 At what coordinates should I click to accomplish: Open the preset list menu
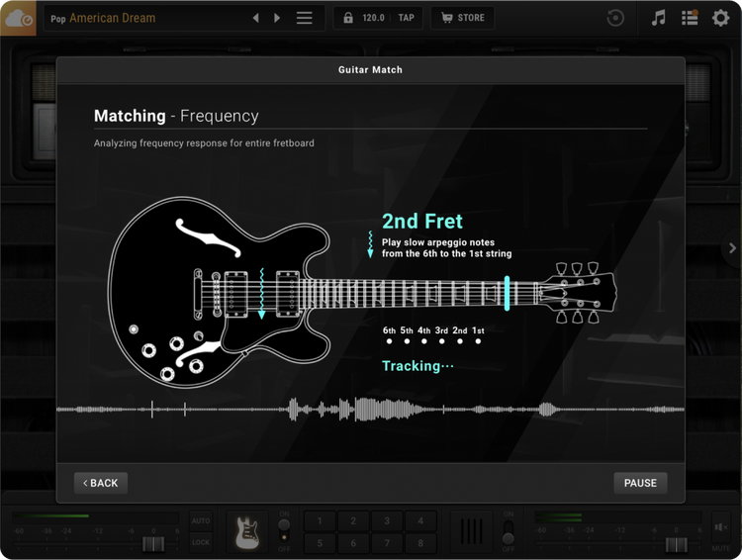tap(305, 18)
